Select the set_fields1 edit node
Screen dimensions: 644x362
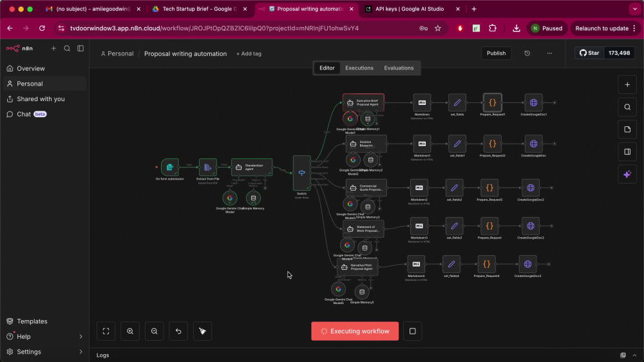pyautogui.click(x=457, y=144)
